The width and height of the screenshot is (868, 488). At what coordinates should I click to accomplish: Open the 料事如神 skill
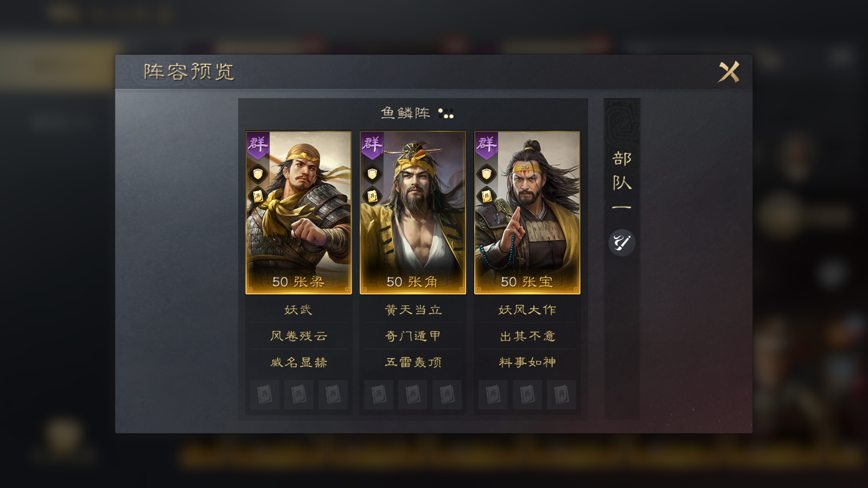527,362
